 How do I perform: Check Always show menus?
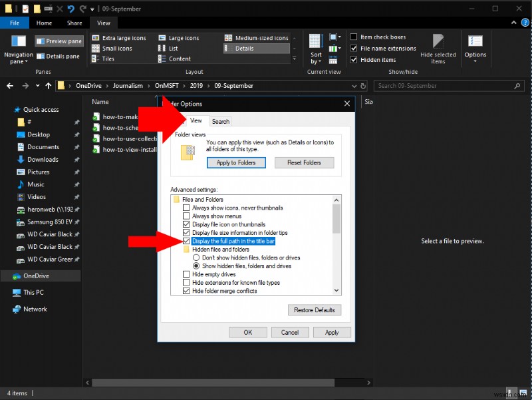pyautogui.click(x=187, y=216)
